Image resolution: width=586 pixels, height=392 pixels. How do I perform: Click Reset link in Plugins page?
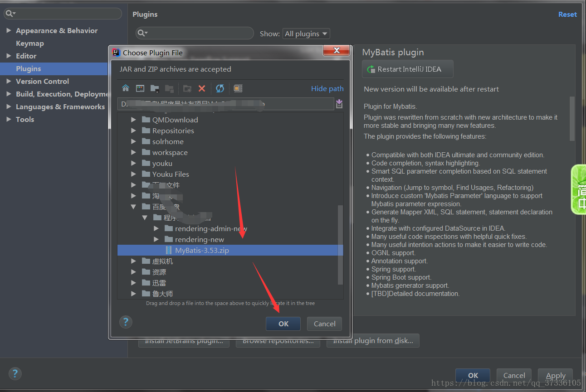tap(567, 14)
